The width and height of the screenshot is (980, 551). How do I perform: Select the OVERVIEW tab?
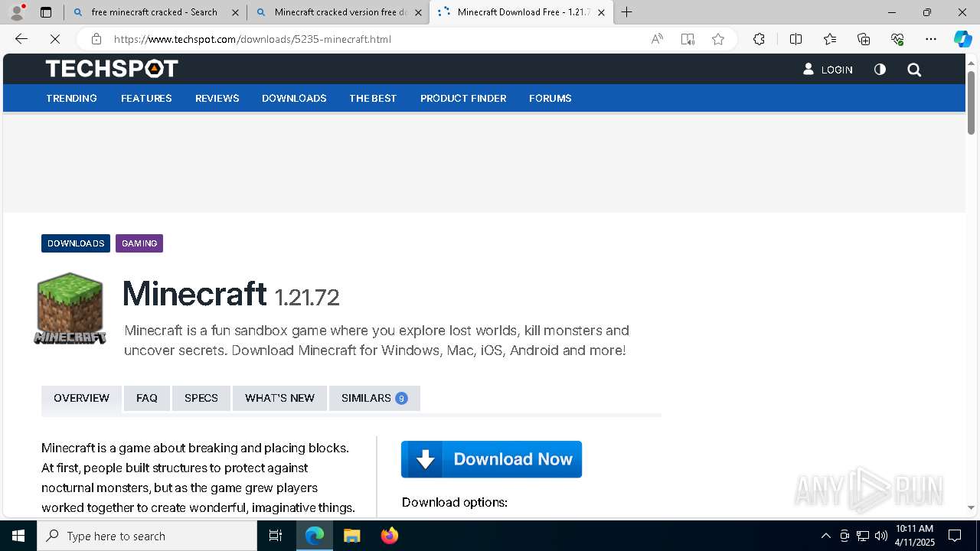point(81,398)
